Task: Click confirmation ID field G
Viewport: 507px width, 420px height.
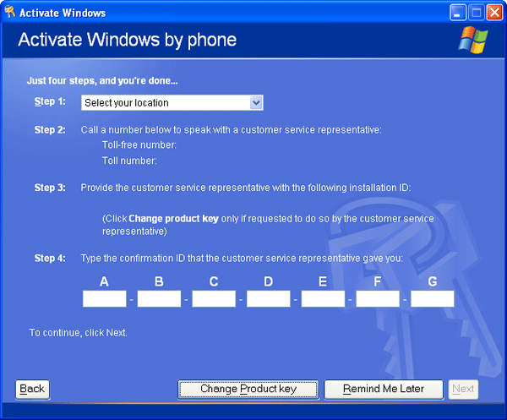Action: 433,298
